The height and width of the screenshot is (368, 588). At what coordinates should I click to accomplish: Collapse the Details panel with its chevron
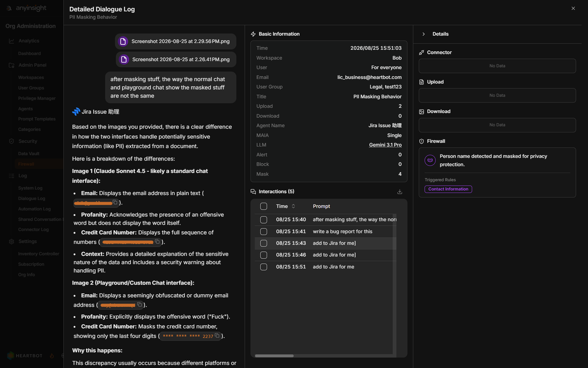[423, 34]
